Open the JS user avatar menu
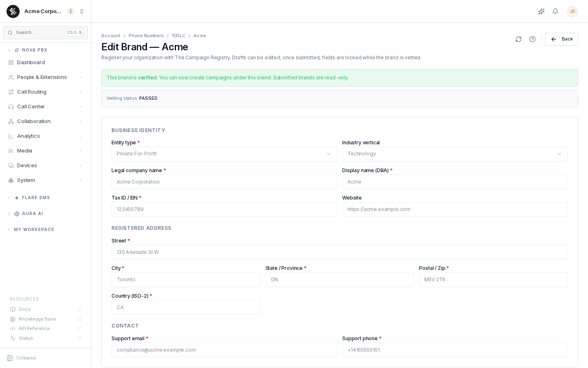588x368 pixels. [572, 11]
